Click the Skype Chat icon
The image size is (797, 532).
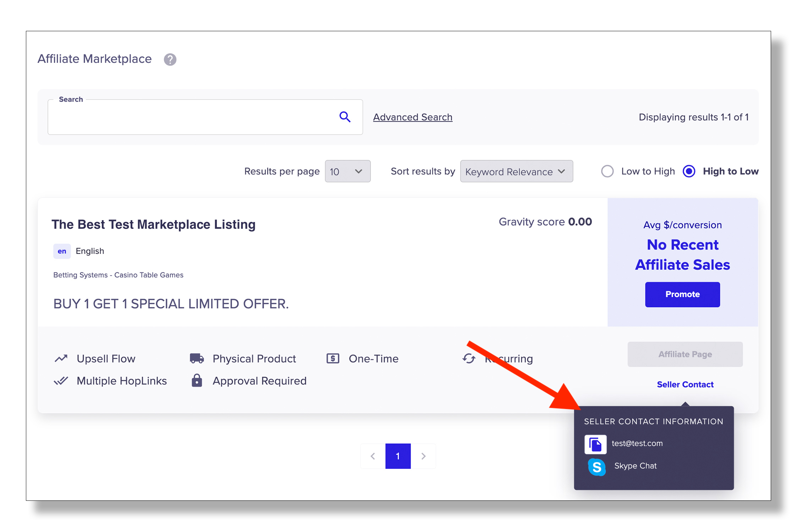pos(594,465)
